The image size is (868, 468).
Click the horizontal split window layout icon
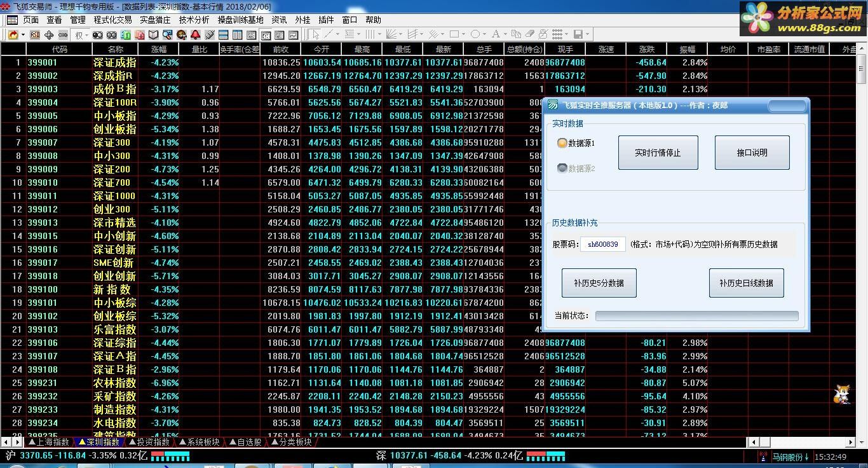point(223,34)
